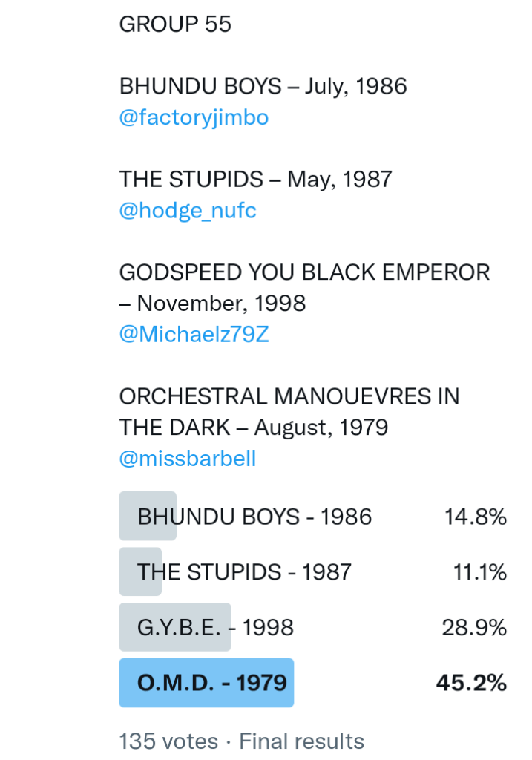This screenshot has height=760, width=532.
Task: Visit the @Michaelz79Z profile link
Action: [x=194, y=335]
